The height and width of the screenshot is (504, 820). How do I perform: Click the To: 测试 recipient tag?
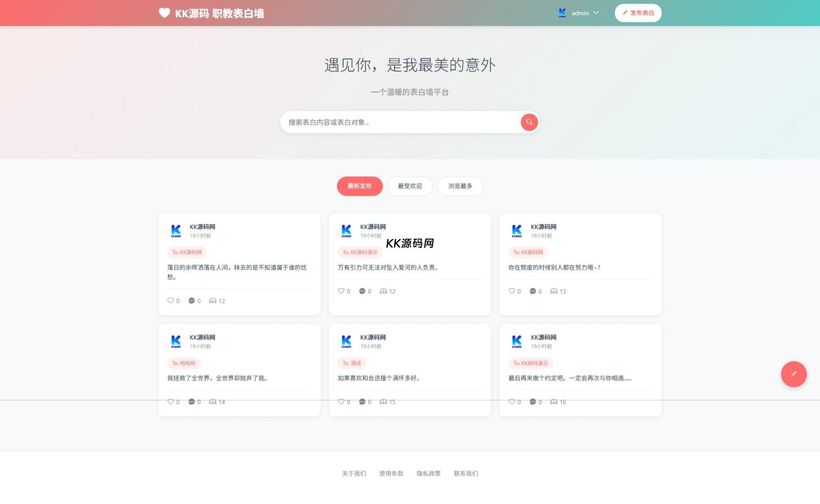click(352, 363)
